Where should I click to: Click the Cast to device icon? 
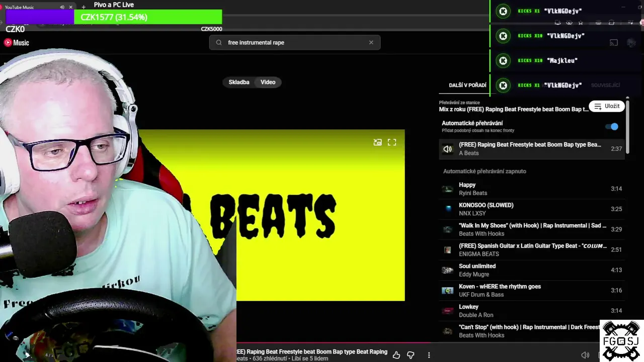(x=614, y=43)
